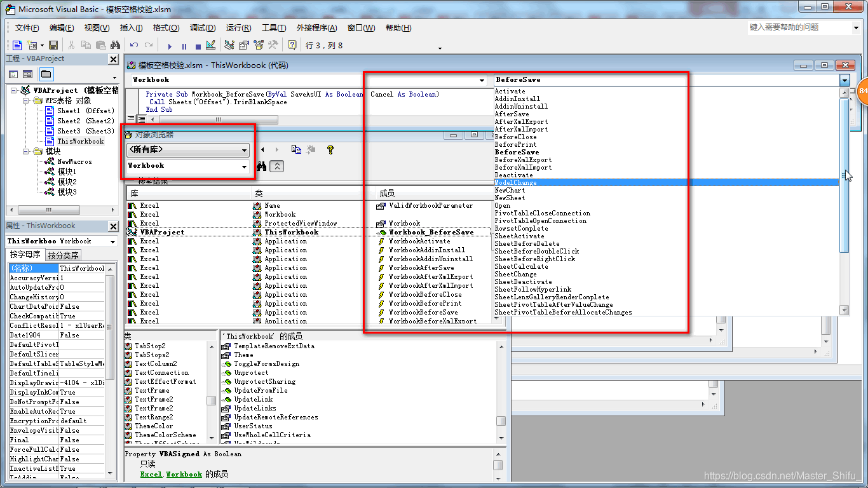This screenshot has height=488, width=868.
Task: Open Project Explorer via its toolbar icon
Action: point(229,45)
